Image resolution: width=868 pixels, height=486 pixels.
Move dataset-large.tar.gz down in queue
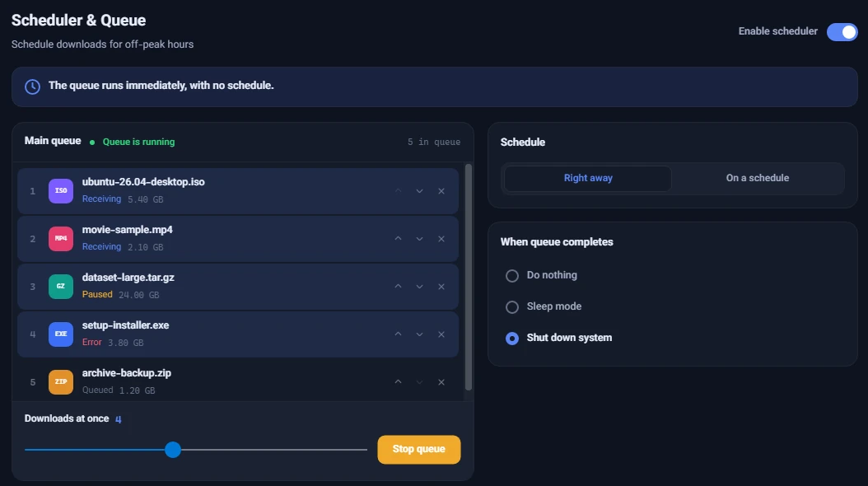pyautogui.click(x=420, y=287)
